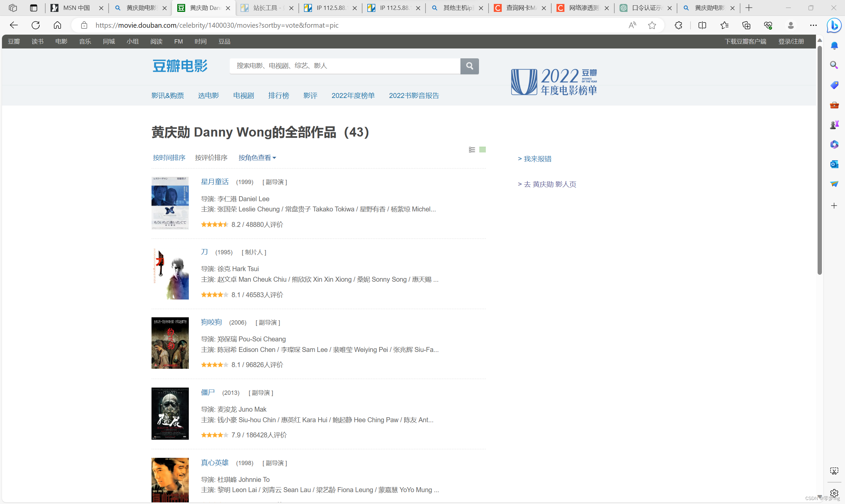Click the browser refresh icon

pyautogui.click(x=36, y=25)
